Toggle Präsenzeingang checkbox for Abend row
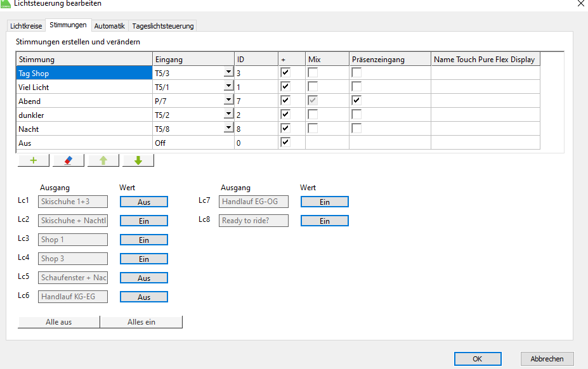This screenshot has height=369, width=588. 357,100
